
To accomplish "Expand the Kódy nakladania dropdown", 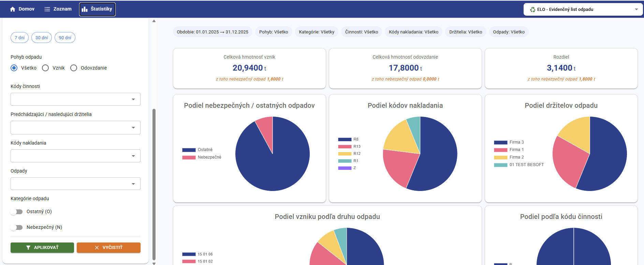I will [75, 156].
